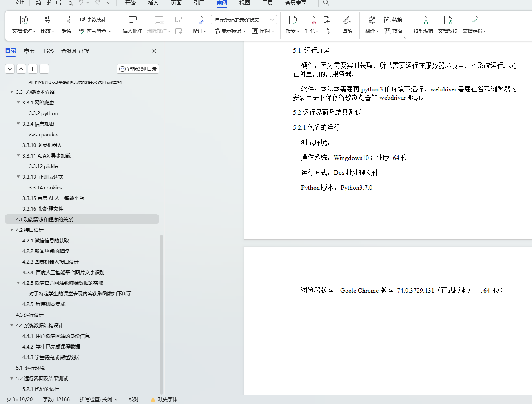
Task: Click the plus button in outline toolbar
Action: click(33, 69)
